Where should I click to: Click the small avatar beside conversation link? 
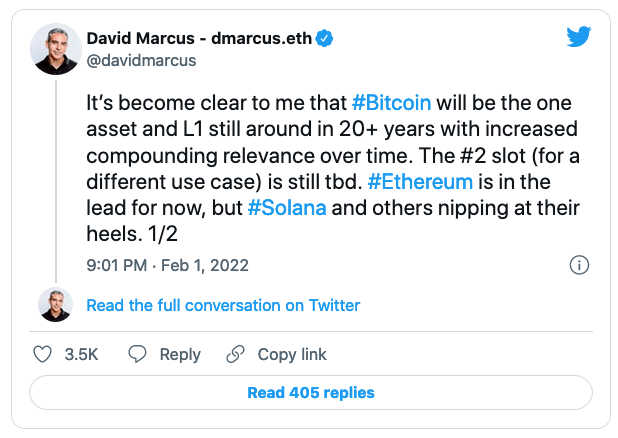coord(56,305)
